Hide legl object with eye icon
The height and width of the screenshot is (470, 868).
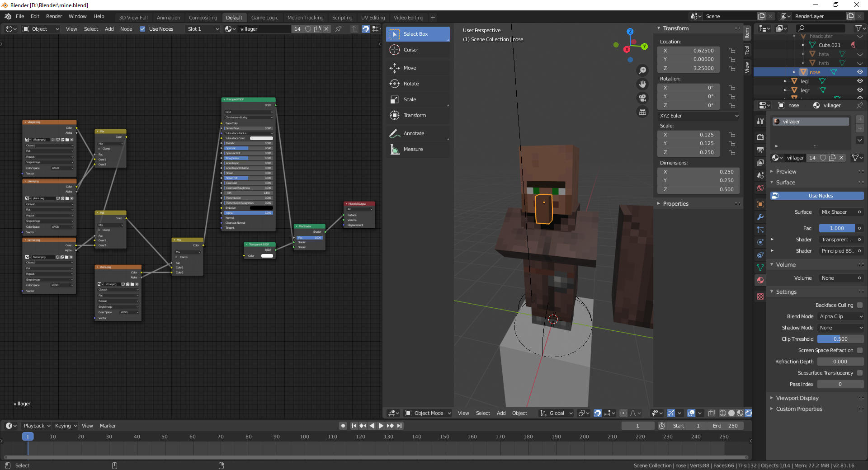860,81
